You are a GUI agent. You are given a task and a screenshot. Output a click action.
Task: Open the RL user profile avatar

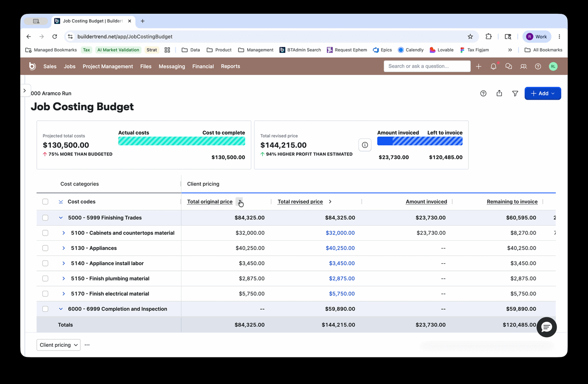[553, 67]
